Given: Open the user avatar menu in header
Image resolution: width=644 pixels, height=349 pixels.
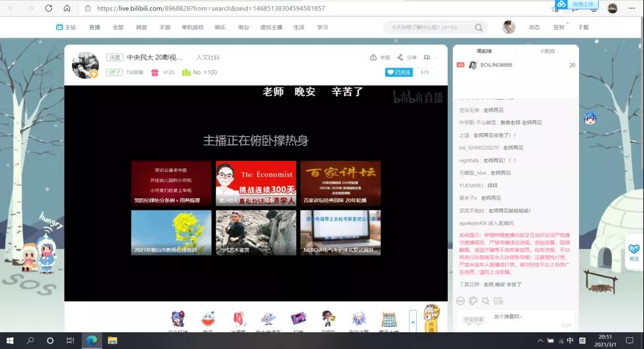Looking at the screenshot, I should click(509, 27).
